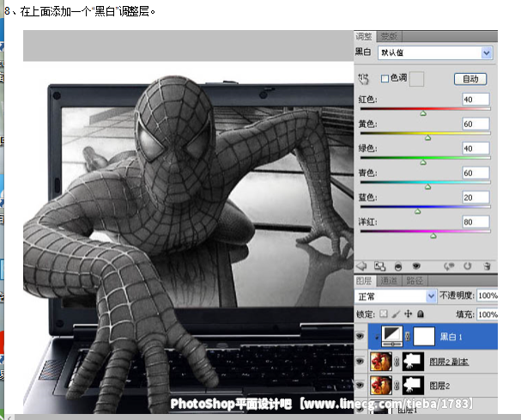Click the 不透明度 opacity field
Viewport: 521px width, 420px height.
click(x=488, y=295)
